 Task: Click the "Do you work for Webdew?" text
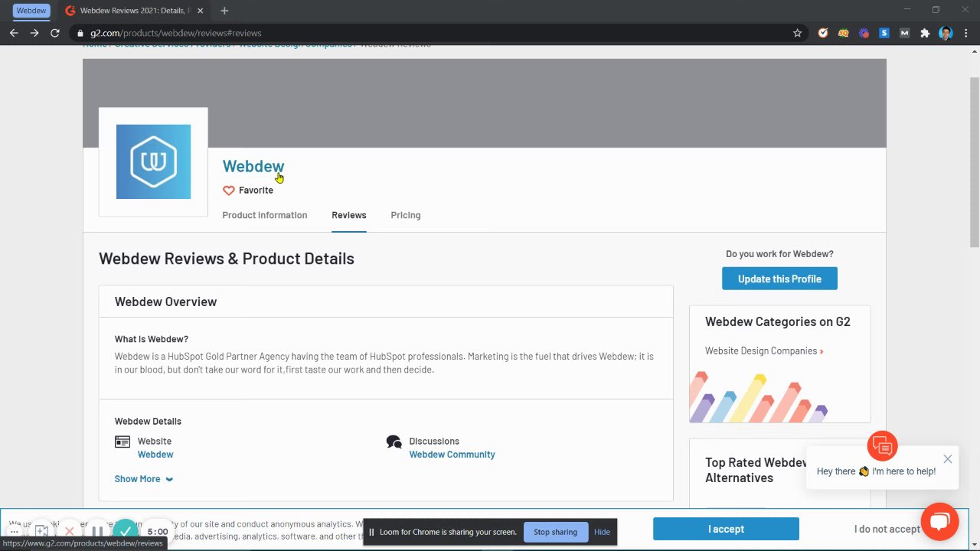(x=779, y=254)
